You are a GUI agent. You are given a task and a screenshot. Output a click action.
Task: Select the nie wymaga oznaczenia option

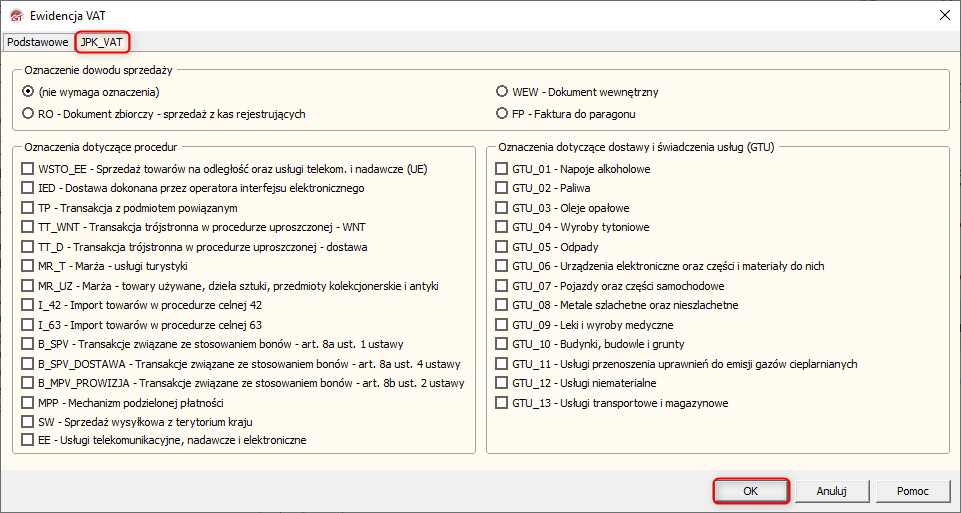28,92
